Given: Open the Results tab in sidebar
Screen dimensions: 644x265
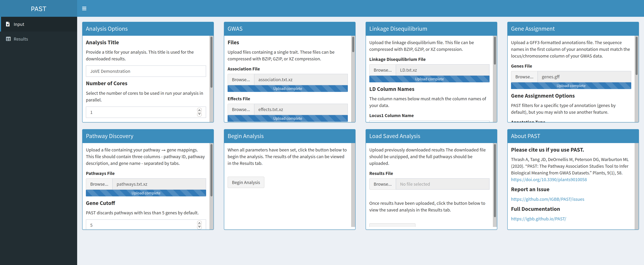Looking at the screenshot, I should [x=21, y=39].
